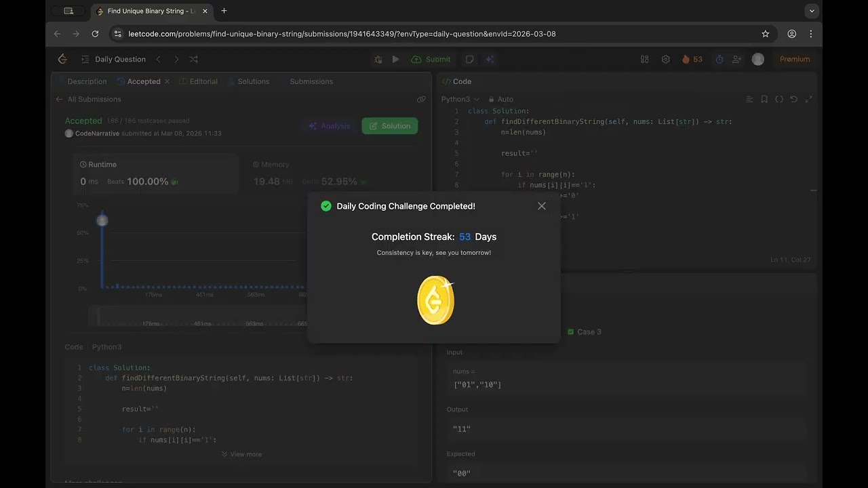Screen dimensions: 868x488
Task: Click the invite user icon
Action: coord(737,59)
